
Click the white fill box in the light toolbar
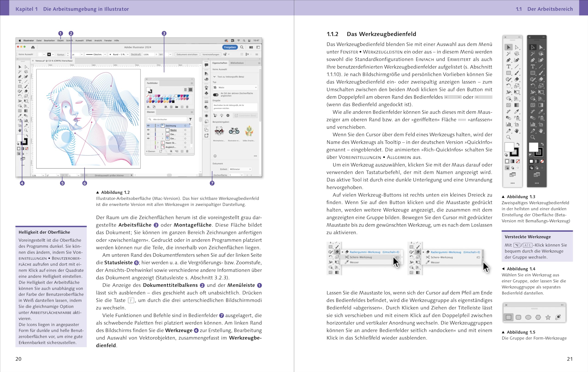(x=509, y=147)
